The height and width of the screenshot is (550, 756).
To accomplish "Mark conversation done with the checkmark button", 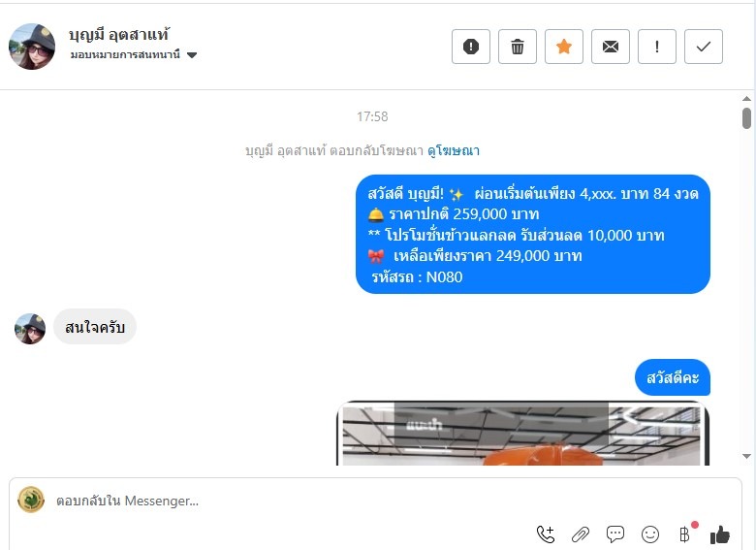I will pyautogui.click(x=704, y=47).
